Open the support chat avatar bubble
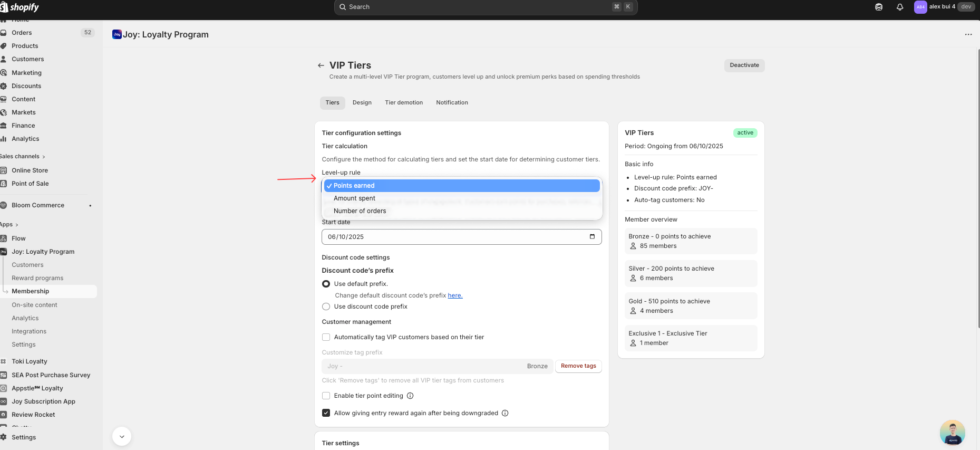The width and height of the screenshot is (980, 450). pyautogui.click(x=952, y=433)
